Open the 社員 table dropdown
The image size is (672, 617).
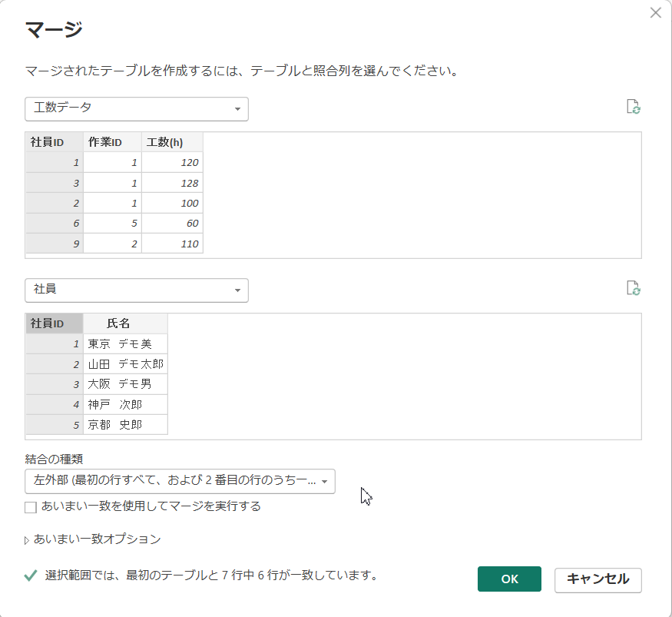137,290
